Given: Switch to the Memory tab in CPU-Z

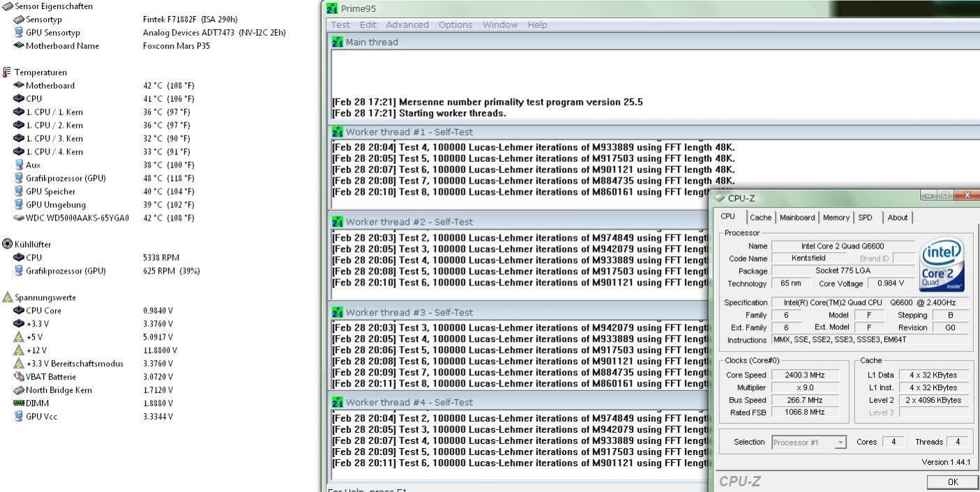Looking at the screenshot, I should tap(836, 218).
